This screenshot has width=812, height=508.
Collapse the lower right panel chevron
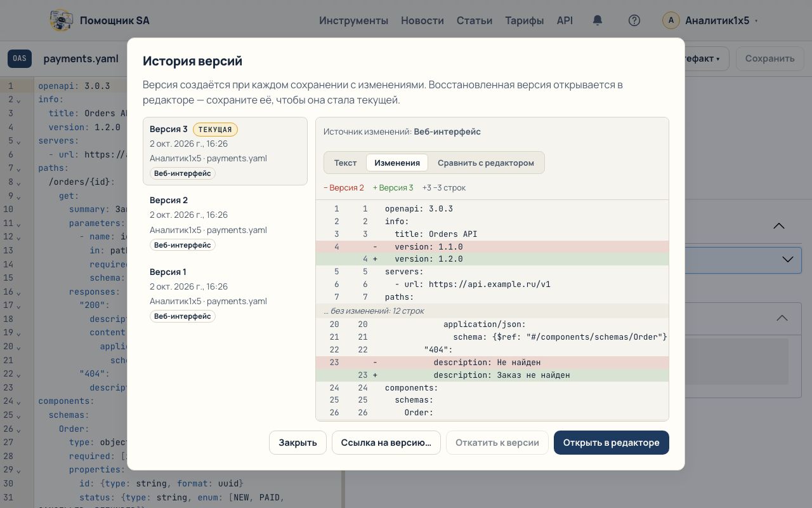tap(782, 317)
